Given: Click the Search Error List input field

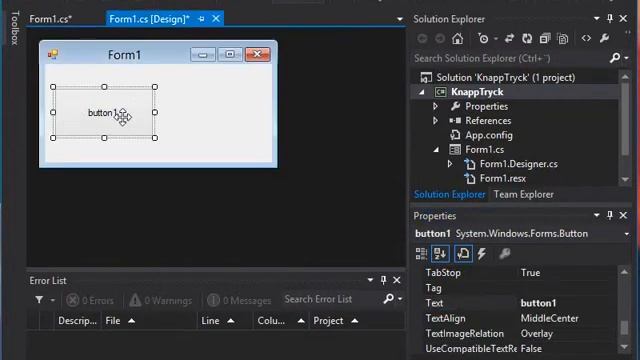Looking at the screenshot, I should [333, 299].
